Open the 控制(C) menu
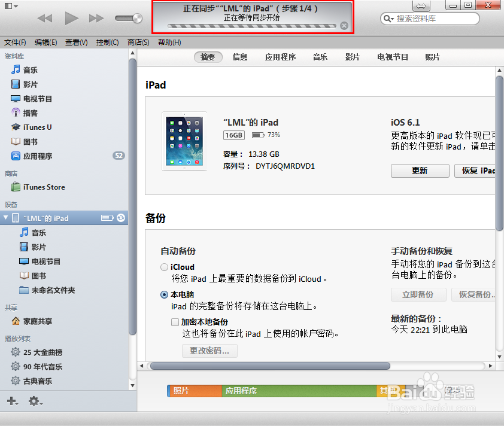The image size is (504, 426). 107,42
